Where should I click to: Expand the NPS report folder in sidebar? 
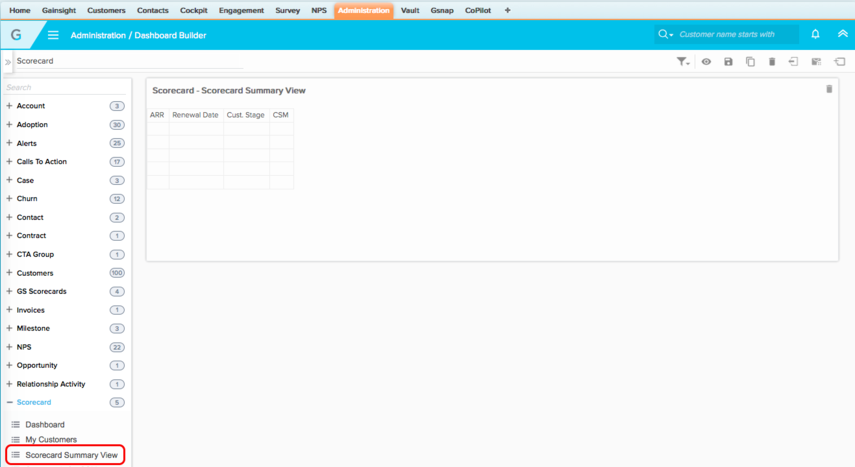[9, 347]
